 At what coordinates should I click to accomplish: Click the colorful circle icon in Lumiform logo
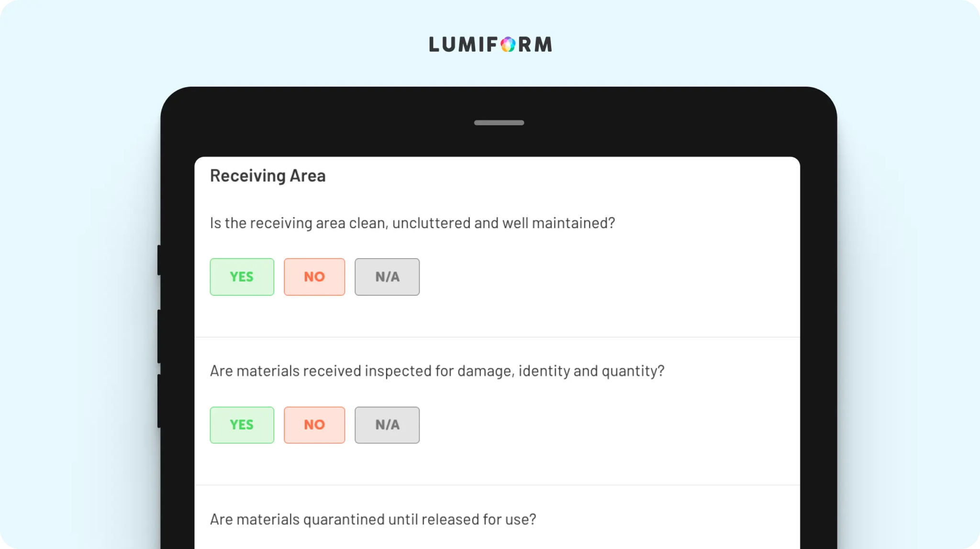tap(508, 44)
